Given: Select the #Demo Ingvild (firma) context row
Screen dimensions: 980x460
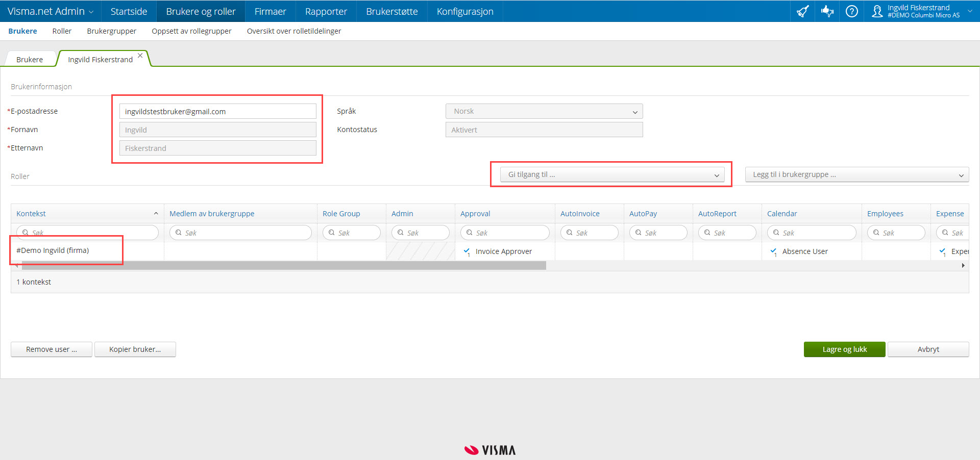Looking at the screenshot, I should point(53,250).
